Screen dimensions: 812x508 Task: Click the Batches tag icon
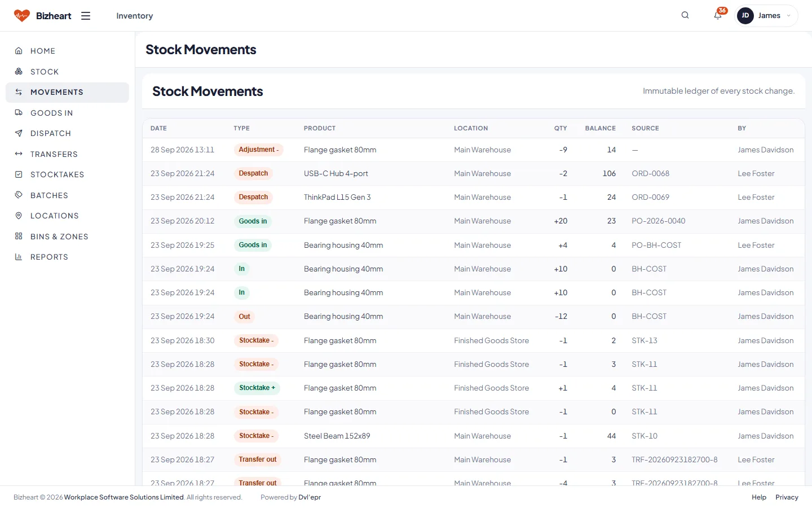(x=19, y=195)
